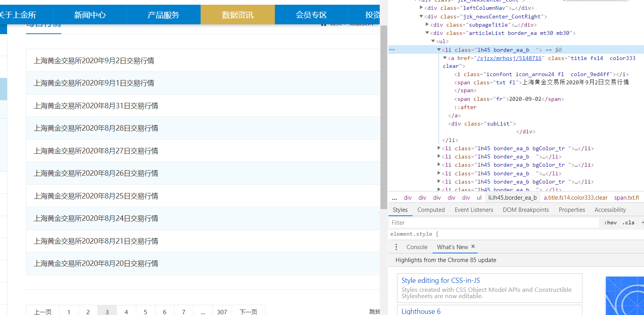Focus the styles Filter input
The width and height of the screenshot is (644, 315).
click(494, 223)
